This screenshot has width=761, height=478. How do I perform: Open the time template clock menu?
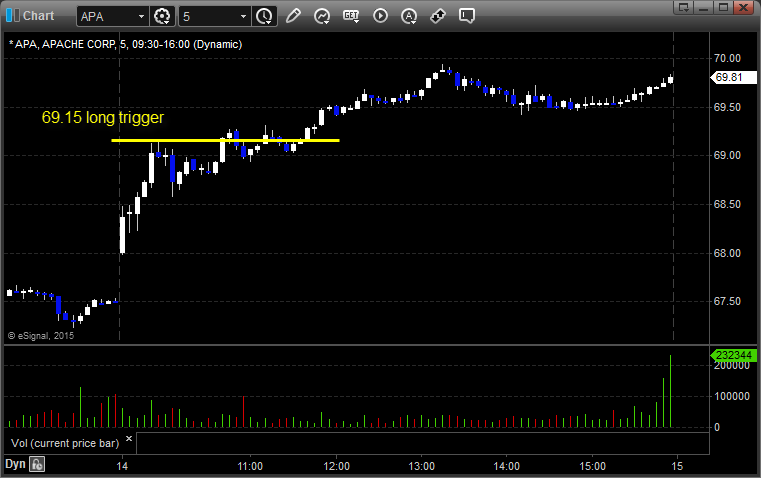264,16
